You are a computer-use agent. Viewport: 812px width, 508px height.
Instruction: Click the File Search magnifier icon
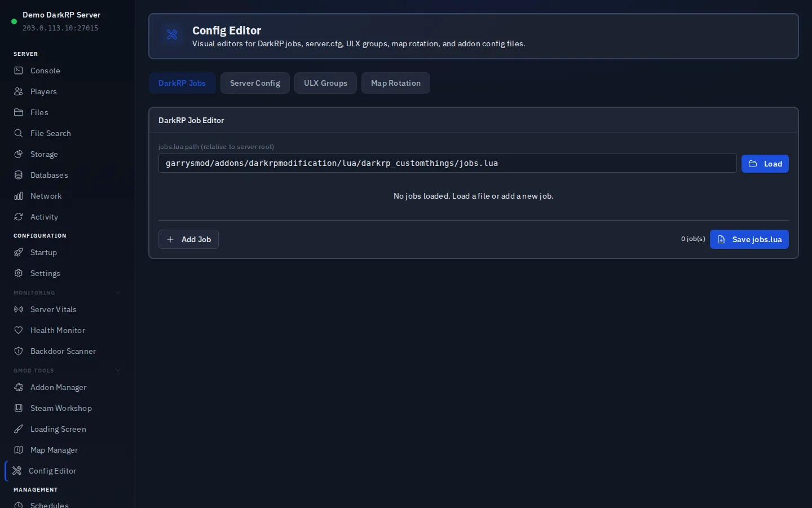[19, 133]
